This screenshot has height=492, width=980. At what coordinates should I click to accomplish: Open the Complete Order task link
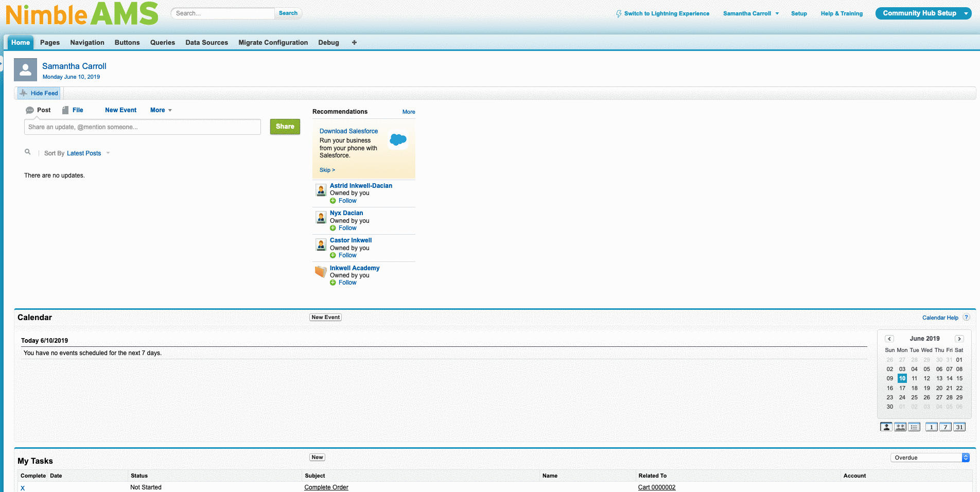[326, 487]
